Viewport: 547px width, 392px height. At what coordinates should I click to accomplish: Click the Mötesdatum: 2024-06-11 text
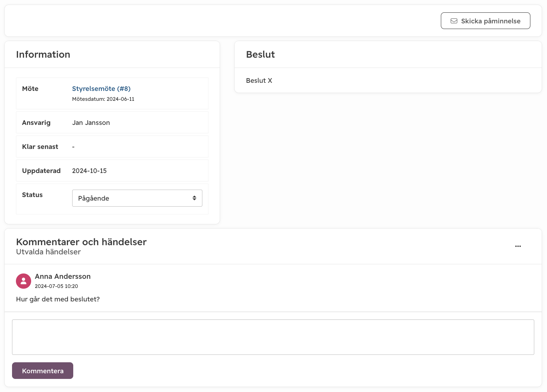(x=103, y=99)
